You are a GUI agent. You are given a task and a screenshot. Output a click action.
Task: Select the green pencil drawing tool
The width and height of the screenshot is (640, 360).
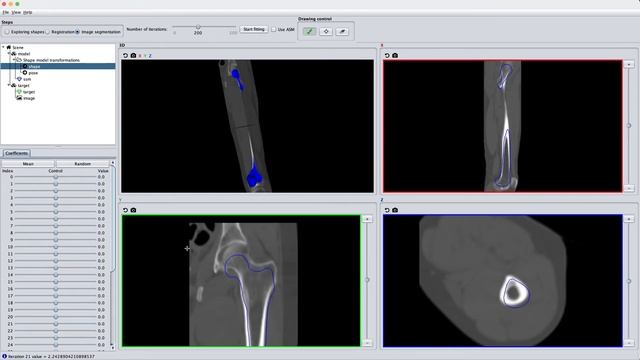(309, 31)
